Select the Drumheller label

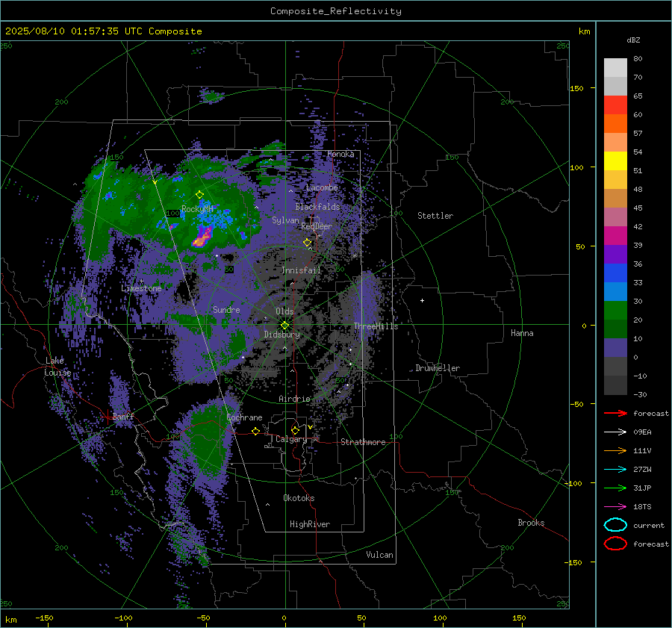pos(438,368)
